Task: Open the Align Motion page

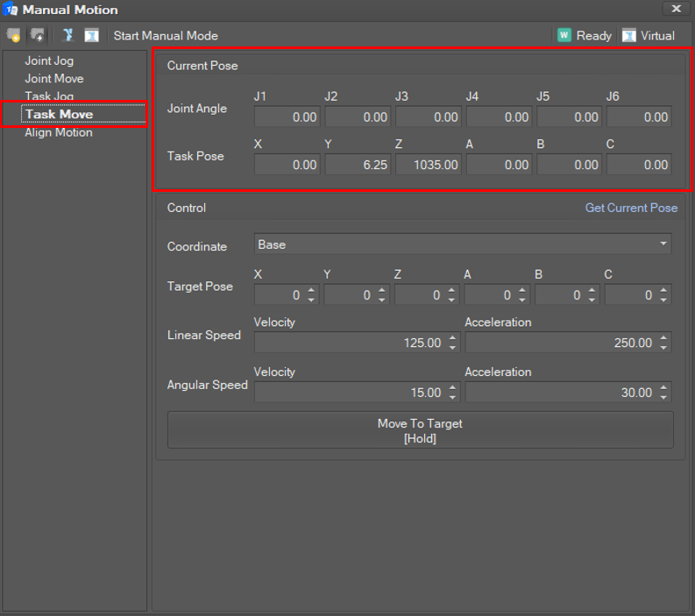Action: click(x=58, y=132)
